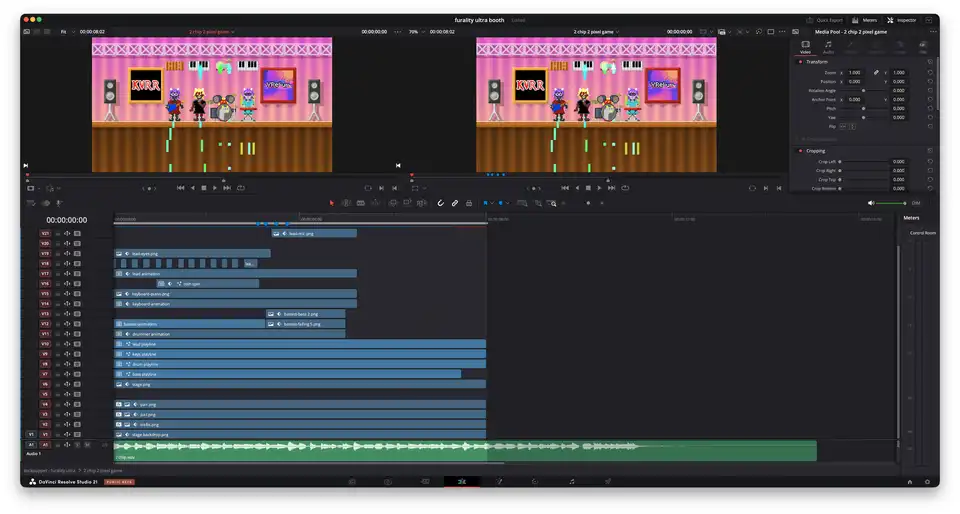Open timeline view options icon
This screenshot has width=960, height=514.
[x=31, y=203]
